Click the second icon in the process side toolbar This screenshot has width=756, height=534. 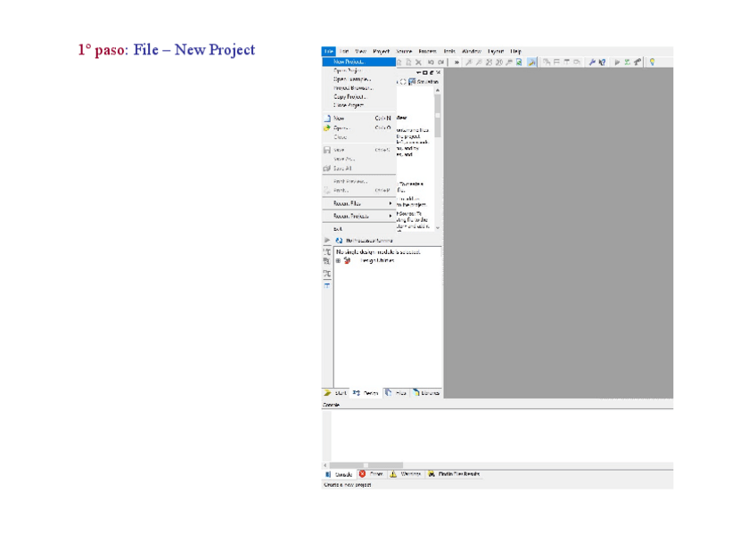(x=327, y=261)
